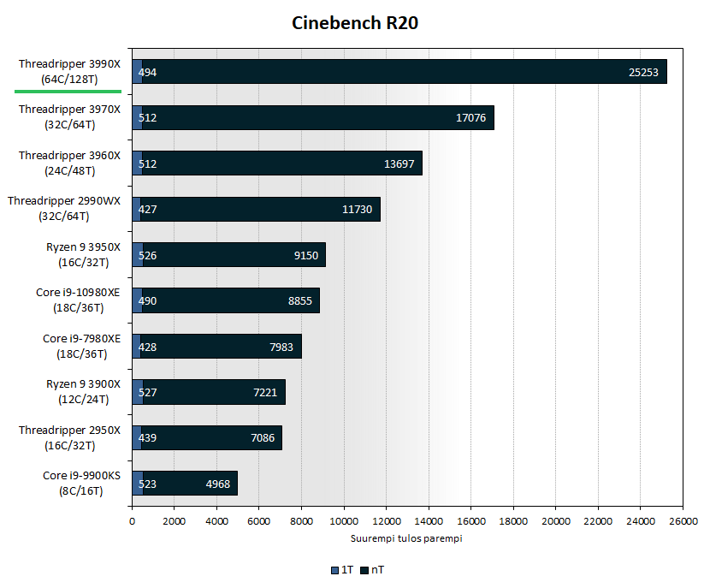This screenshot has width=710, height=588.
Task: Click the 1T value "527"
Action: [x=147, y=392]
